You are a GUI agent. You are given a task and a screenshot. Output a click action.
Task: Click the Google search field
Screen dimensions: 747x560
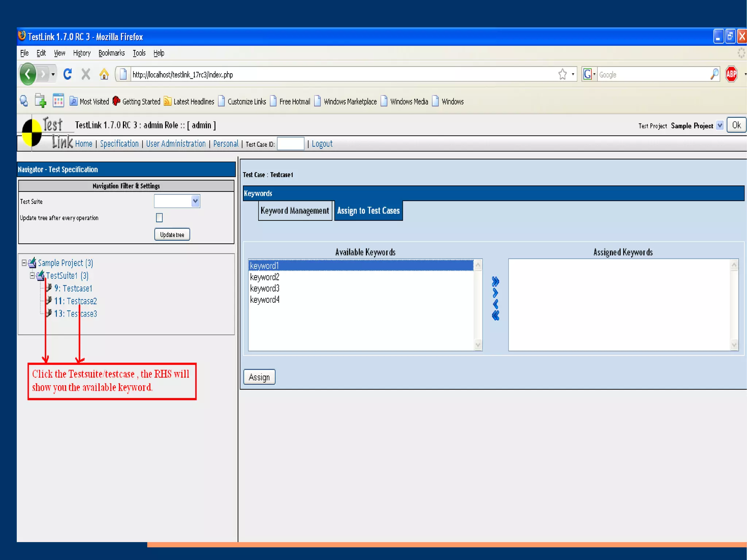coord(653,74)
